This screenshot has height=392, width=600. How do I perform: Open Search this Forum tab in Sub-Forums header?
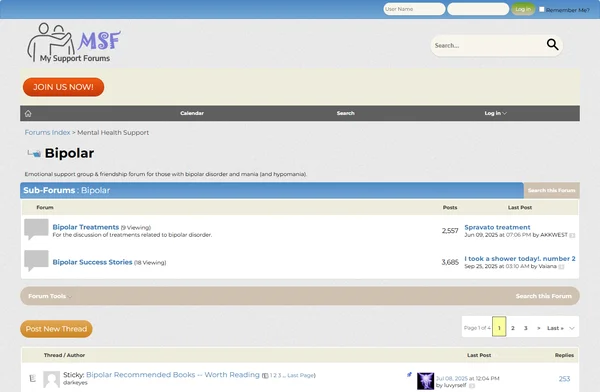[x=551, y=190]
